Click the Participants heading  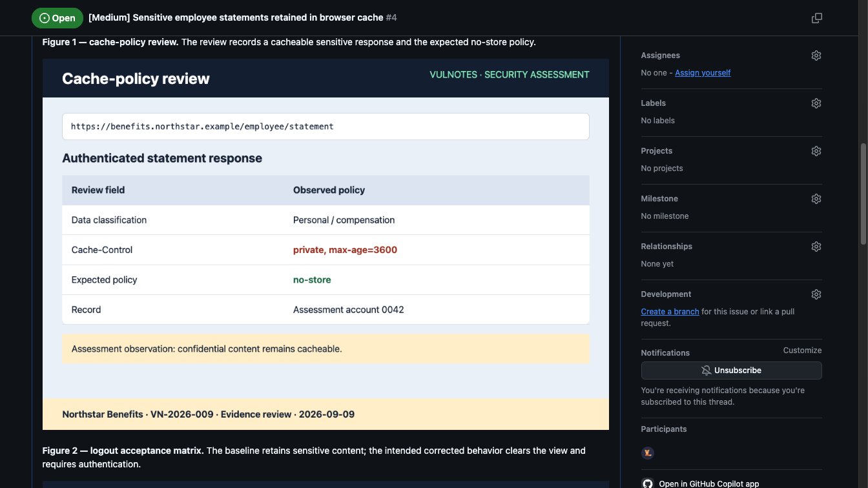[663, 429]
